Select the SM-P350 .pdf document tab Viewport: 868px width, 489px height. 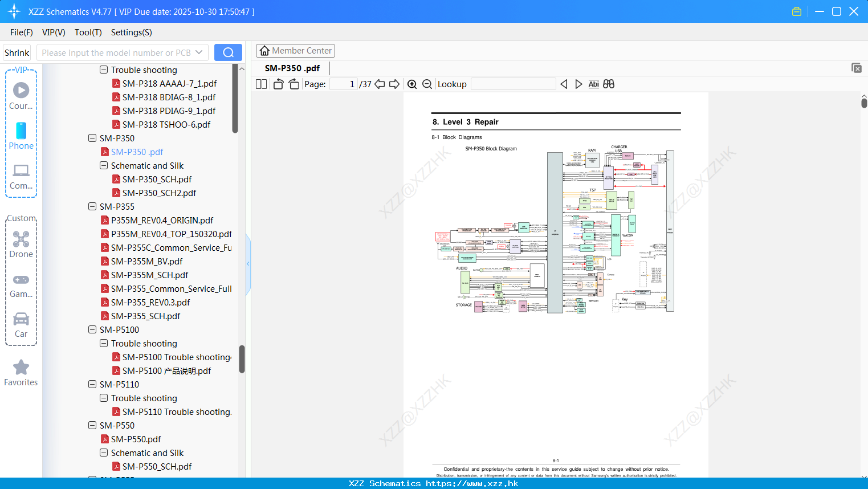click(x=292, y=68)
